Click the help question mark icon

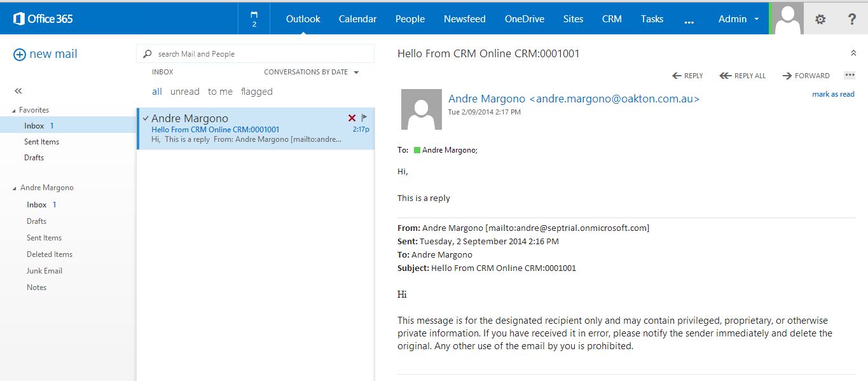[x=852, y=19]
